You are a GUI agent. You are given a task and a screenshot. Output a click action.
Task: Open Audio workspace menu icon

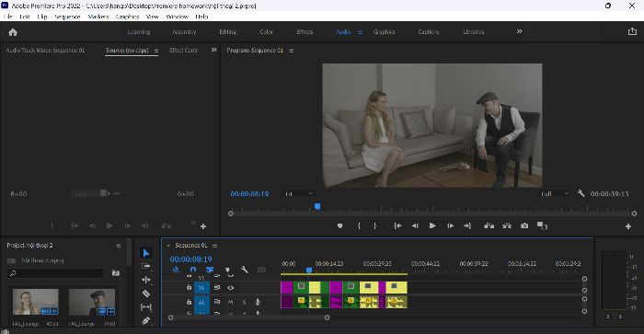click(x=360, y=32)
